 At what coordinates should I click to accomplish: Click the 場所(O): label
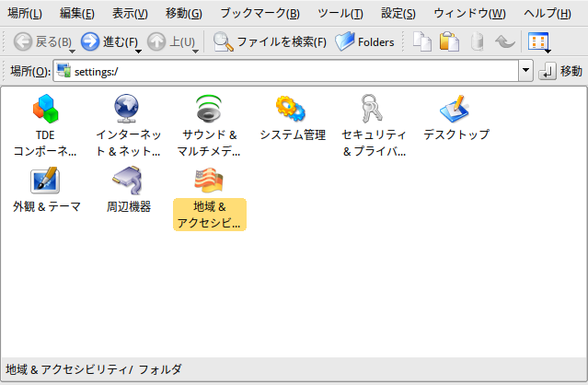[x=30, y=71]
